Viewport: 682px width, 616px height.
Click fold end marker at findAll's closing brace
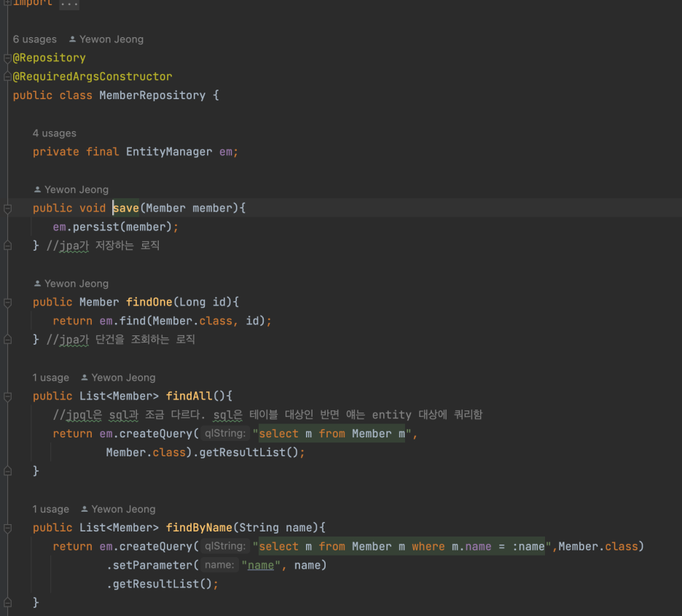tap(7, 471)
